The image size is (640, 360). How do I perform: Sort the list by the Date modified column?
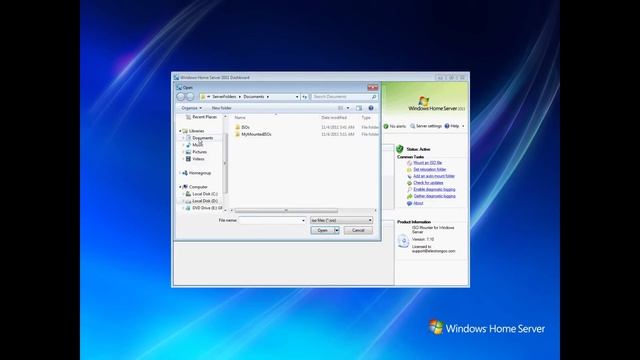(334, 118)
